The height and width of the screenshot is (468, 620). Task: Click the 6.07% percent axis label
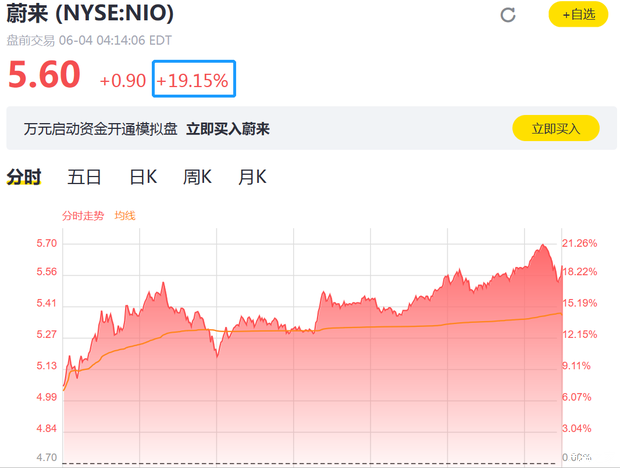pos(577,397)
